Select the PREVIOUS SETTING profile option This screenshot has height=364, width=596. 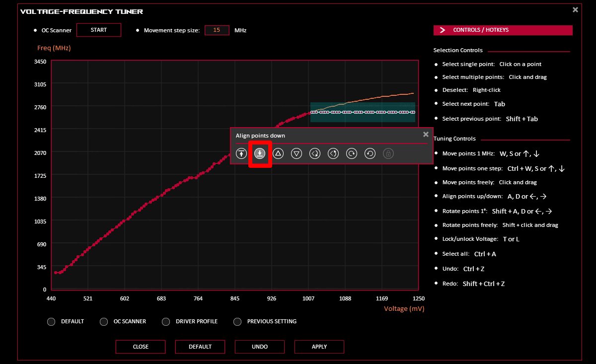pyautogui.click(x=237, y=322)
